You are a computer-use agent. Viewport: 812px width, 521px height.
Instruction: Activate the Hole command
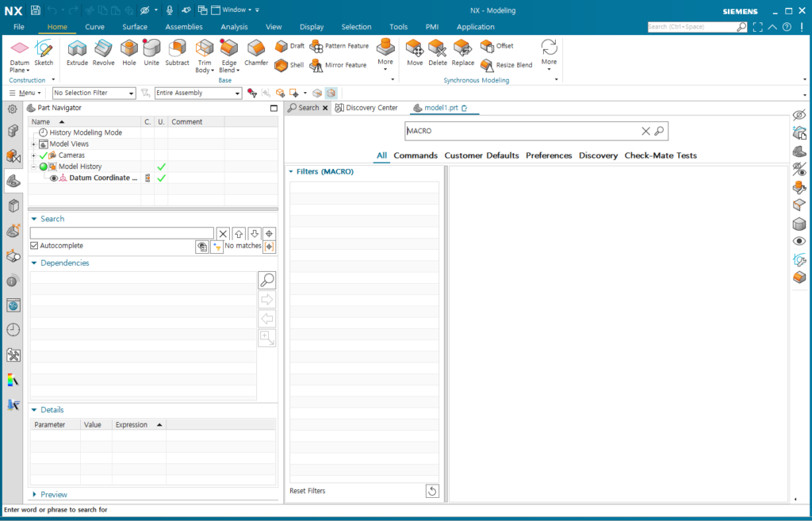click(x=129, y=53)
